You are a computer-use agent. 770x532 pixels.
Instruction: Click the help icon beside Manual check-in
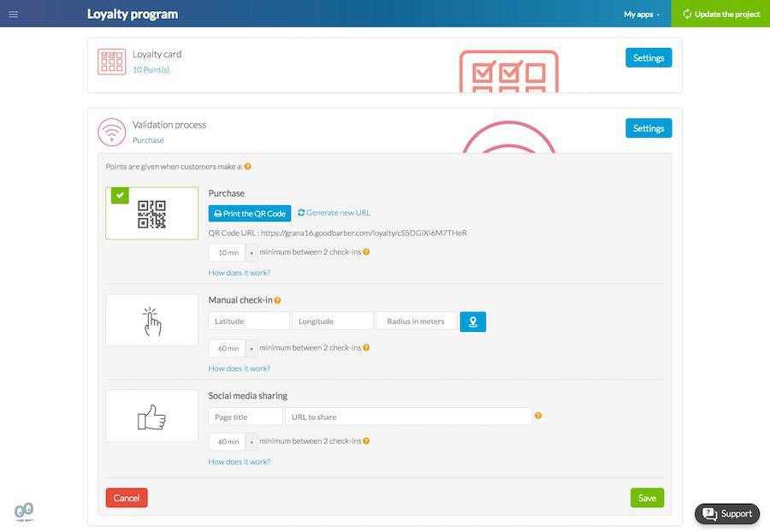tap(277, 300)
